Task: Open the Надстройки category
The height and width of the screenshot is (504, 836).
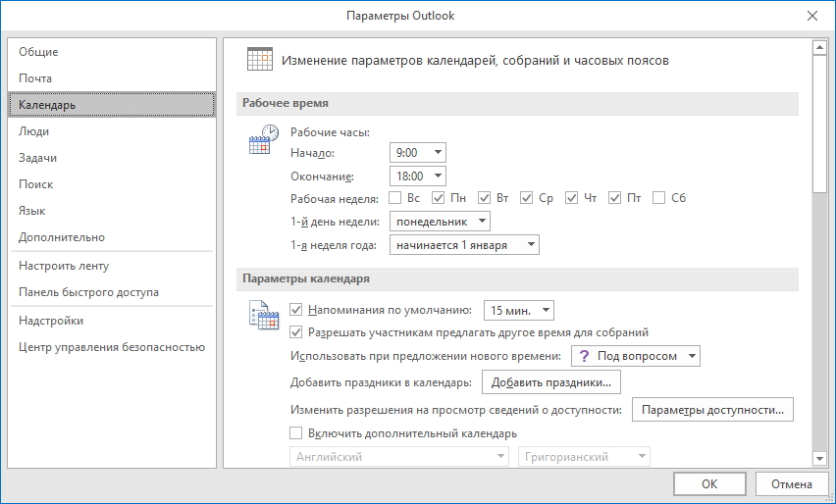Action: [x=112, y=321]
